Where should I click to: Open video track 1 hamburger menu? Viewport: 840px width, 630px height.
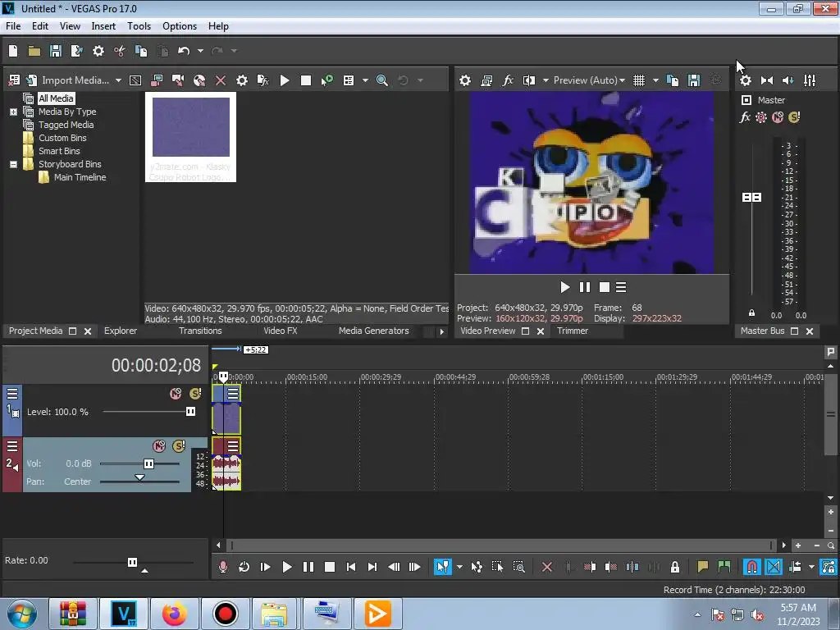12,394
